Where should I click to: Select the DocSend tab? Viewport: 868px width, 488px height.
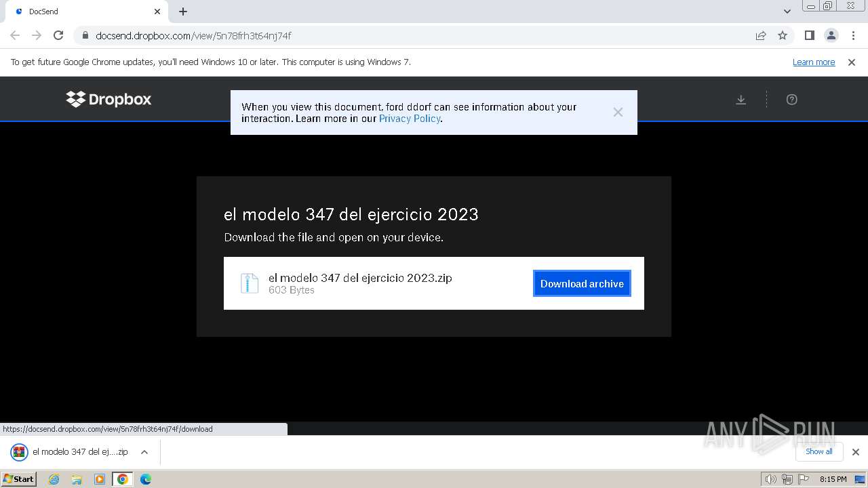tap(87, 12)
